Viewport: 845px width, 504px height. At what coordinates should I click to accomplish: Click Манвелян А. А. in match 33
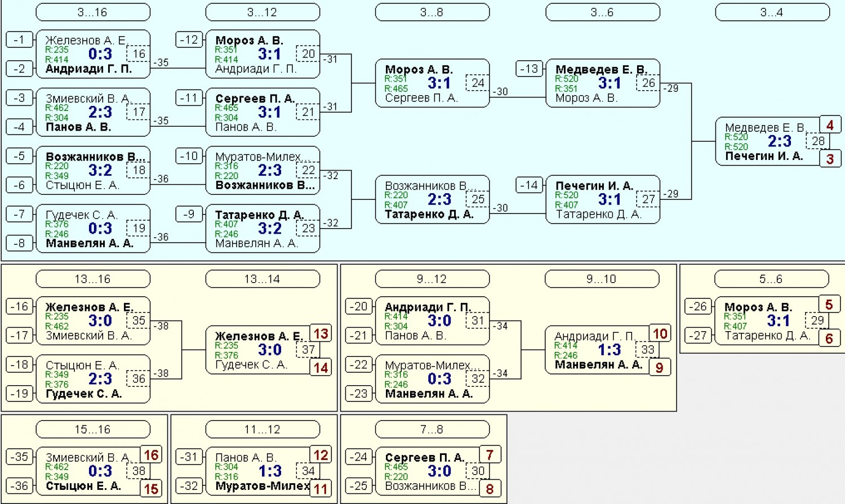point(599,364)
